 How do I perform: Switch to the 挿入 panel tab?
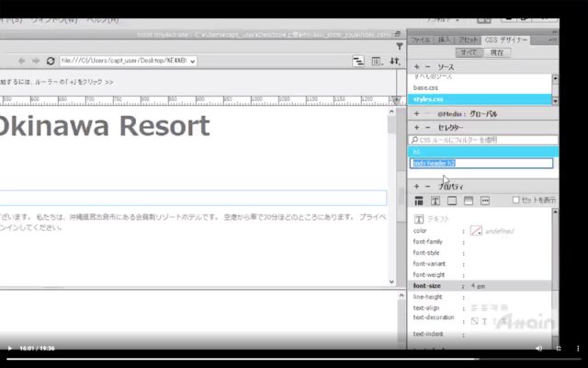[444, 40]
